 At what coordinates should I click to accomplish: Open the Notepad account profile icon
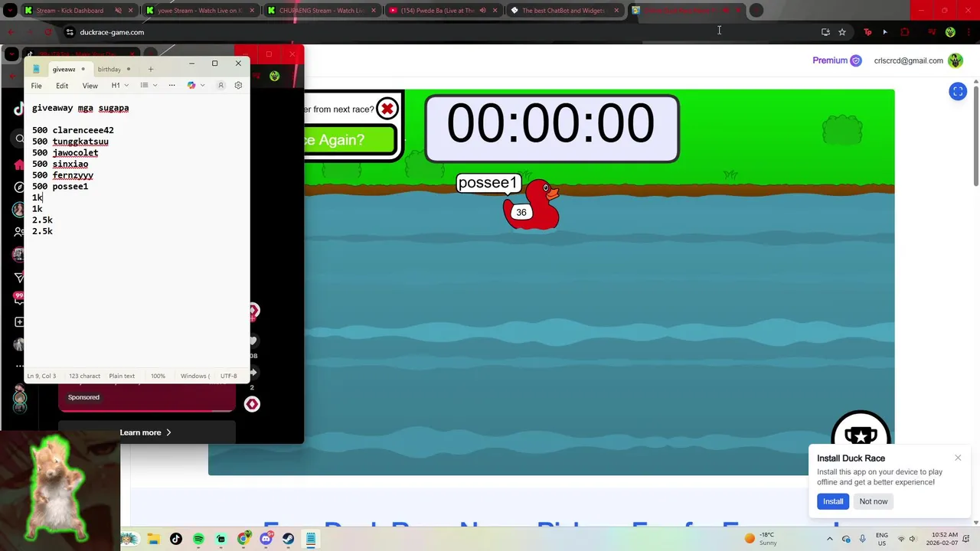pyautogui.click(x=221, y=86)
